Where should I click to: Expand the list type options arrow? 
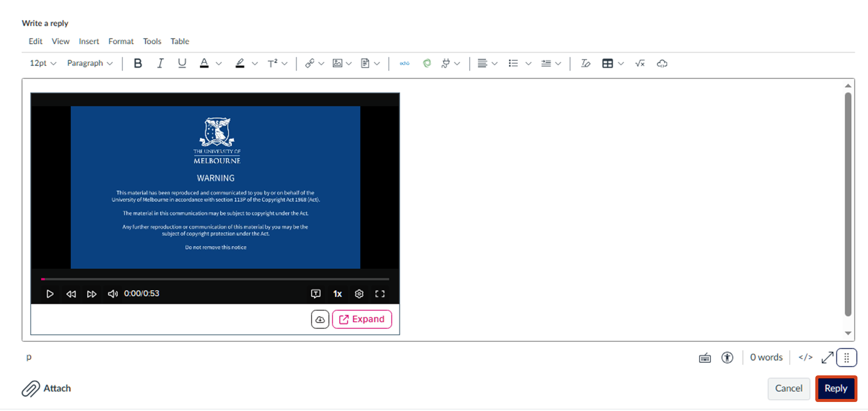click(x=528, y=63)
